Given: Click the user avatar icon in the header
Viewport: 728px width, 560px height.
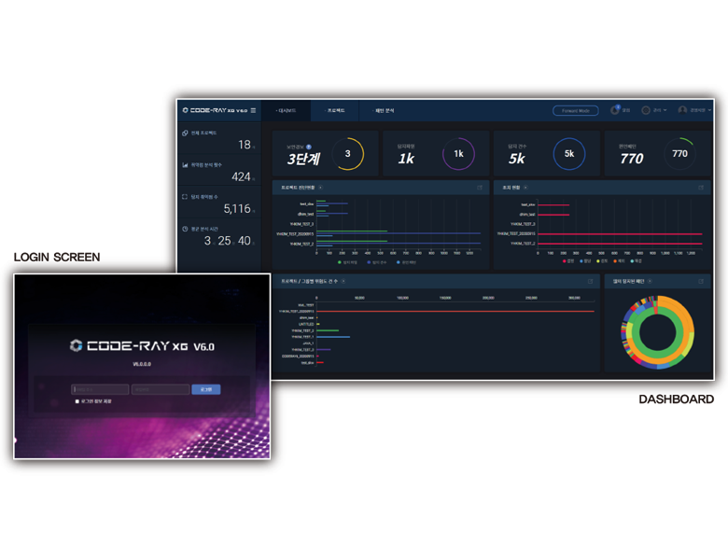Looking at the screenshot, I should [682, 110].
